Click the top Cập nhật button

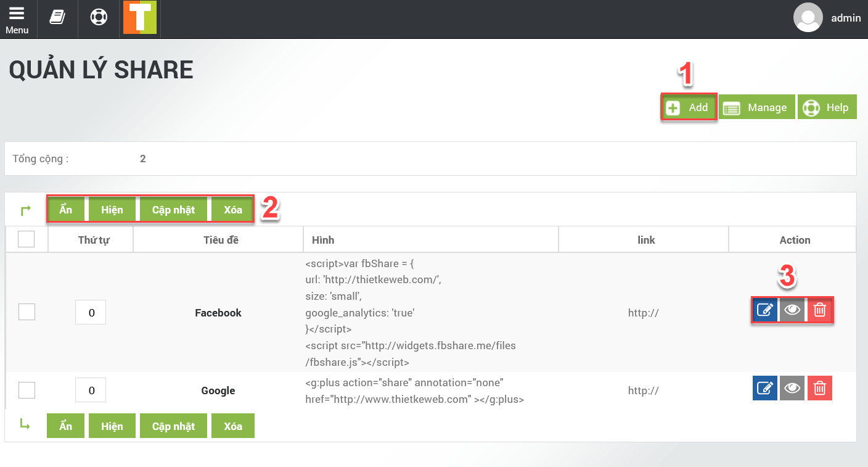pyautogui.click(x=174, y=210)
